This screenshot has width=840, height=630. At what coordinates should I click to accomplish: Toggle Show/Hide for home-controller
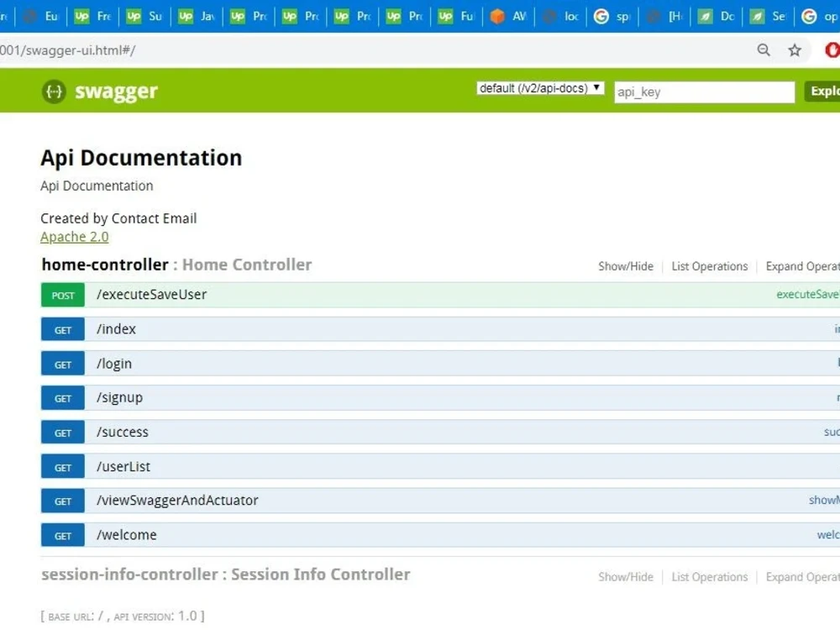pos(625,266)
